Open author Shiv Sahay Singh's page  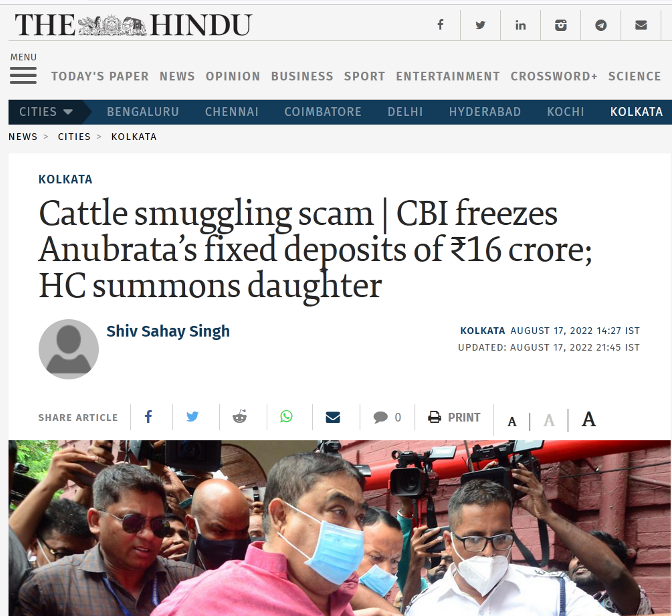pyautogui.click(x=168, y=331)
